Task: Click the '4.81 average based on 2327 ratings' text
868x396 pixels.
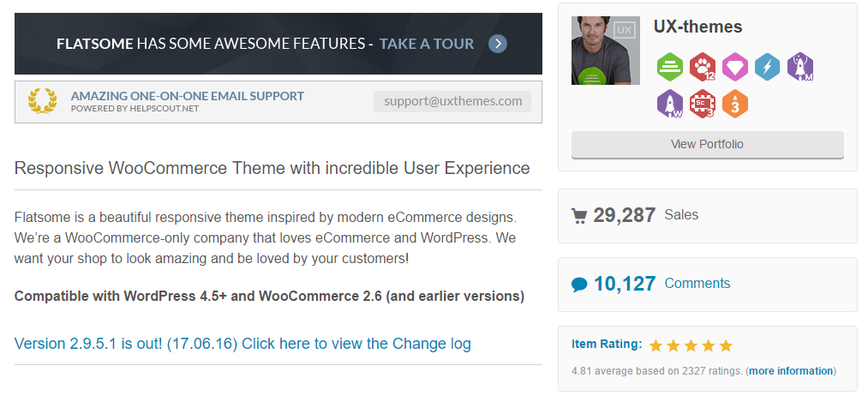Action: [x=656, y=370]
